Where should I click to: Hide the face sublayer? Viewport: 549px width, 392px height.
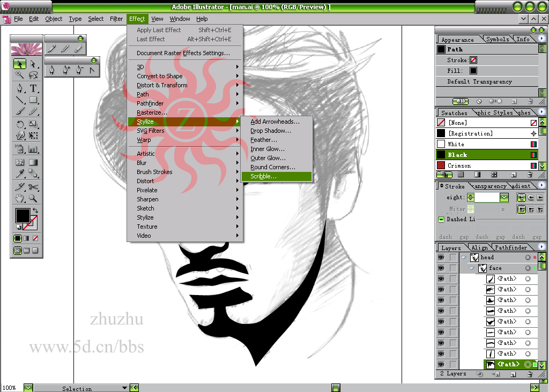pyautogui.click(x=441, y=268)
